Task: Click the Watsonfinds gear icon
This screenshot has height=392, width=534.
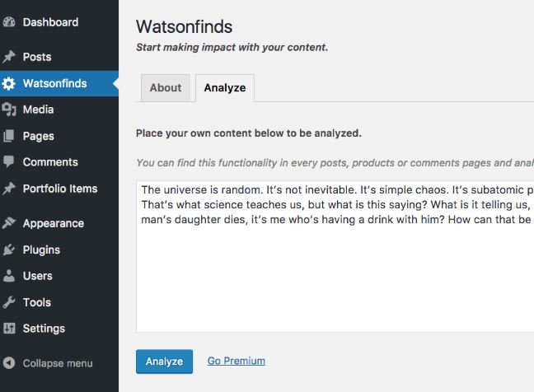Action: click(9, 83)
